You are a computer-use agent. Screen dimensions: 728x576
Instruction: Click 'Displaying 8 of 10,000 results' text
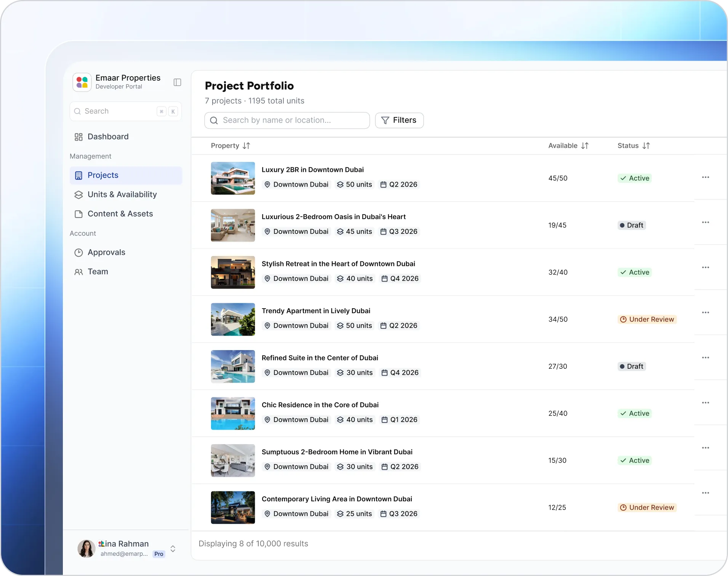coord(253,544)
